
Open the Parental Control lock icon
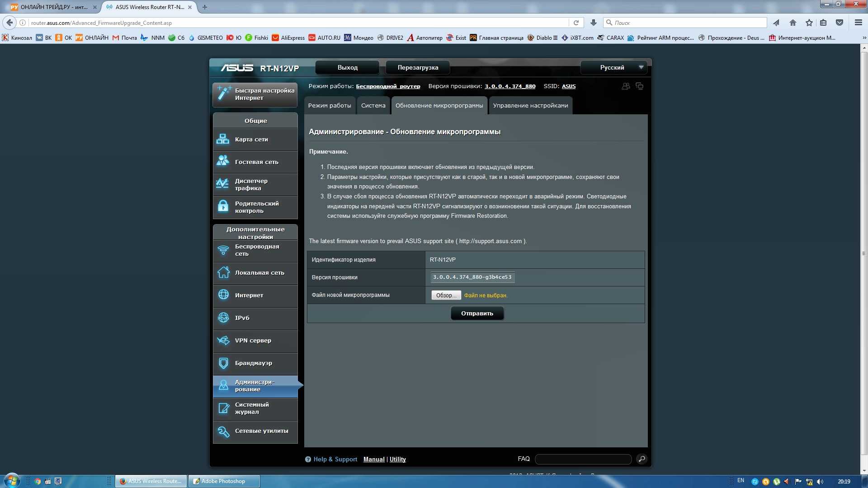(223, 206)
